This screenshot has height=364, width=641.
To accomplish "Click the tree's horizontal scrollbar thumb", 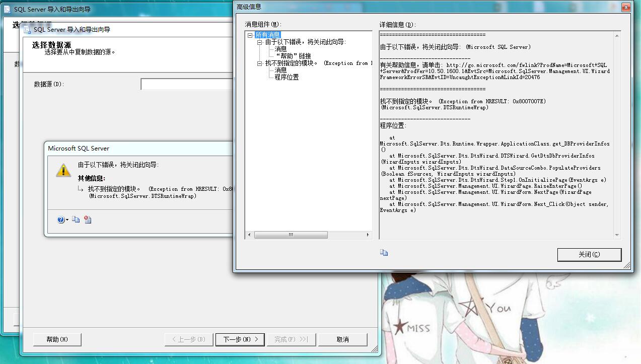I will point(291,235).
